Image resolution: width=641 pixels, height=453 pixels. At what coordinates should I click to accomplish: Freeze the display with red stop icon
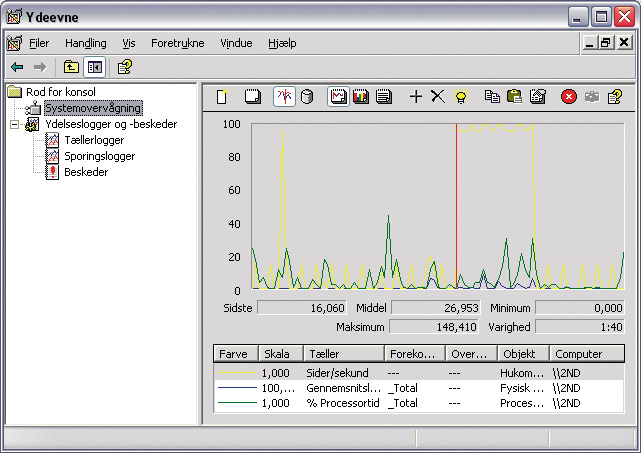point(568,96)
